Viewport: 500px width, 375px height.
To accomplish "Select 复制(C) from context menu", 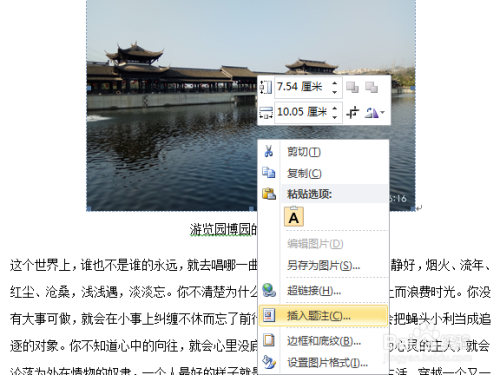I will 323,173.
